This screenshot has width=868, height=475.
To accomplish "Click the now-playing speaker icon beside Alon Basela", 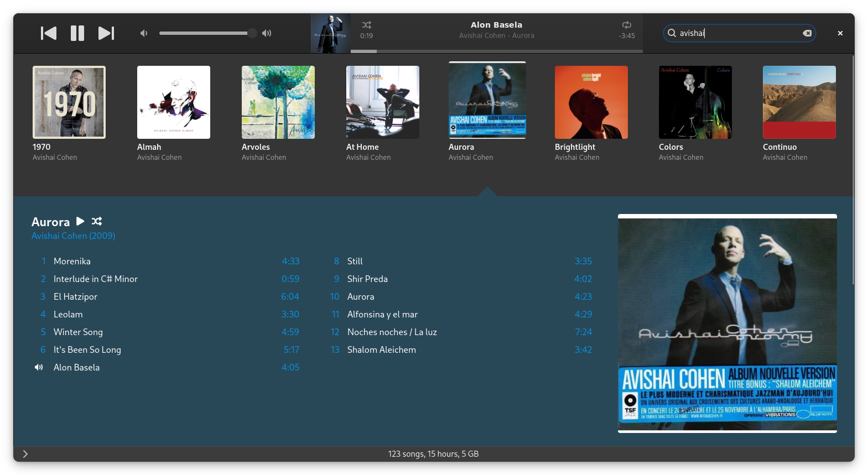I will [x=39, y=367].
